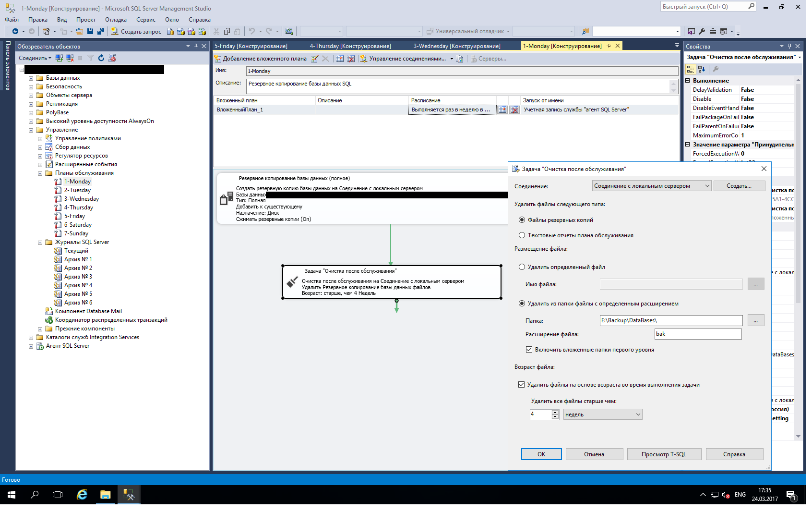The image size is (812, 512).
Task: Select Текстовые отчеты плана обслуживания radio
Action: pyautogui.click(x=522, y=235)
